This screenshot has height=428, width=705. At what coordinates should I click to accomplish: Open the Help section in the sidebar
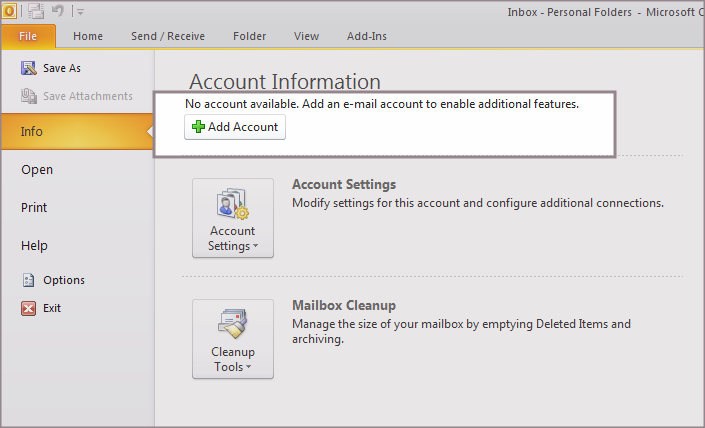pos(34,246)
